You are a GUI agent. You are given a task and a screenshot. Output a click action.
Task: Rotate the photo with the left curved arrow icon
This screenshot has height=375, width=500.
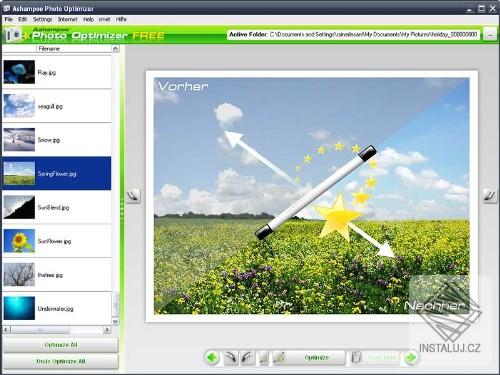pyautogui.click(x=231, y=358)
